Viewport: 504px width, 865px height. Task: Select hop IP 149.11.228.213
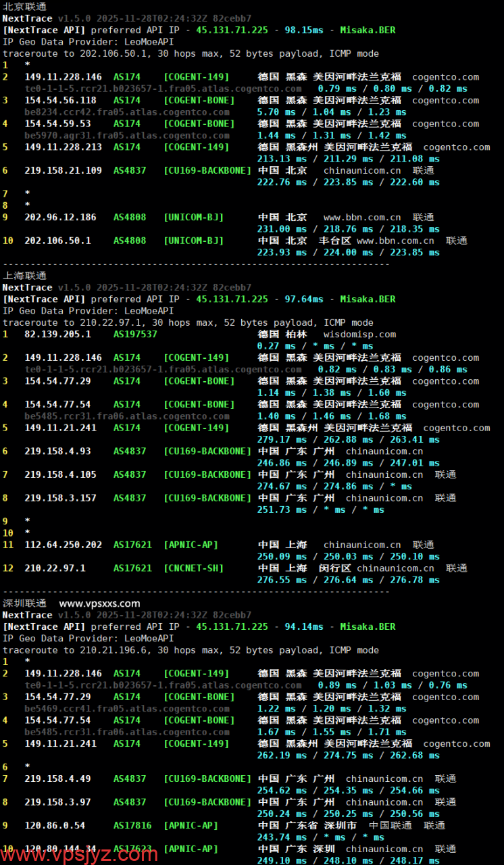coord(64,147)
